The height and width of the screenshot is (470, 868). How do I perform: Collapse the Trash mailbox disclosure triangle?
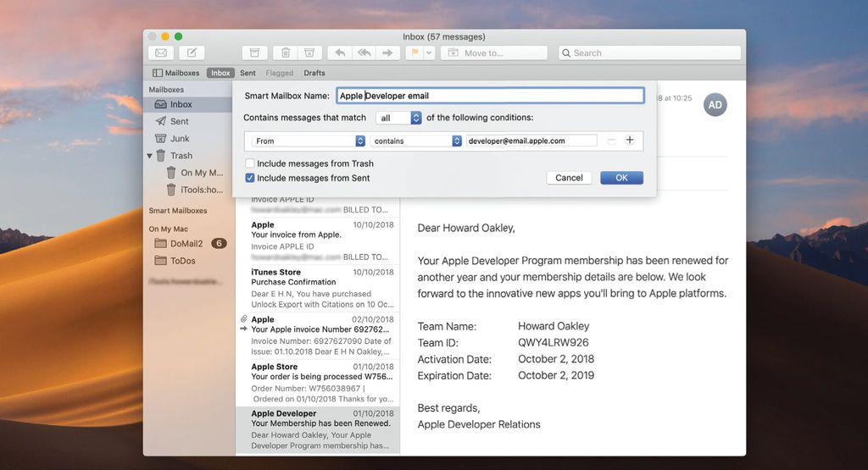pyautogui.click(x=149, y=156)
